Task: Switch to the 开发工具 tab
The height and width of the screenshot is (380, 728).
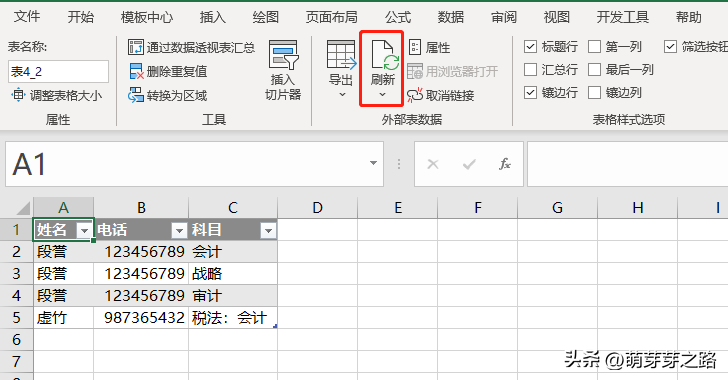Action: tap(623, 17)
